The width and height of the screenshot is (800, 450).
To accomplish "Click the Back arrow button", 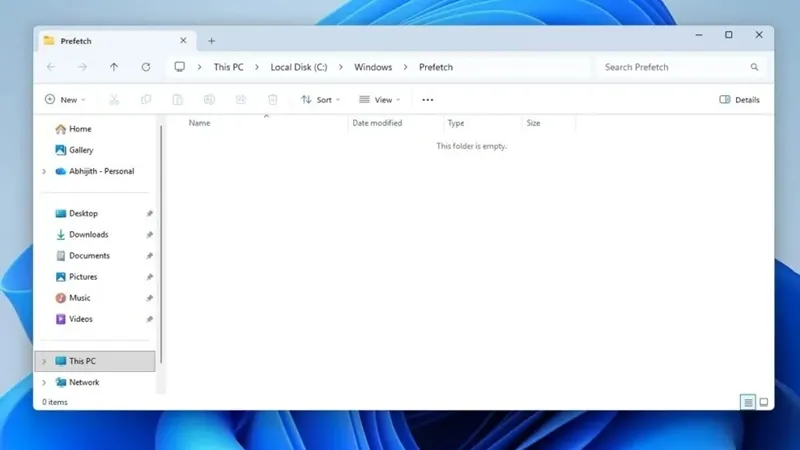I will pyautogui.click(x=51, y=67).
